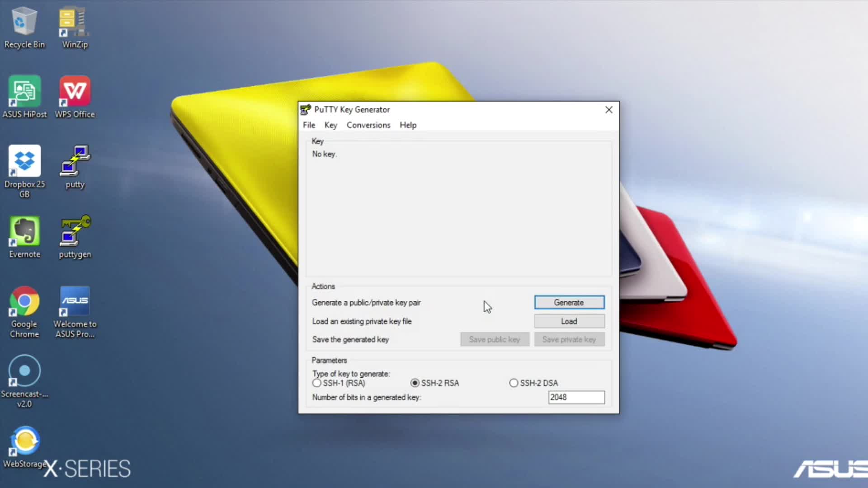Click the Load button
The image size is (868, 488).
pos(569,321)
